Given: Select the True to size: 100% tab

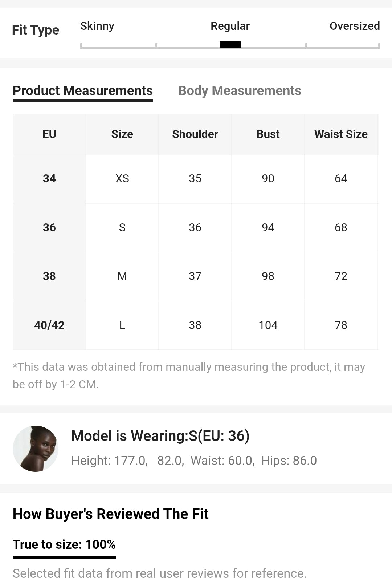Looking at the screenshot, I should [64, 545].
